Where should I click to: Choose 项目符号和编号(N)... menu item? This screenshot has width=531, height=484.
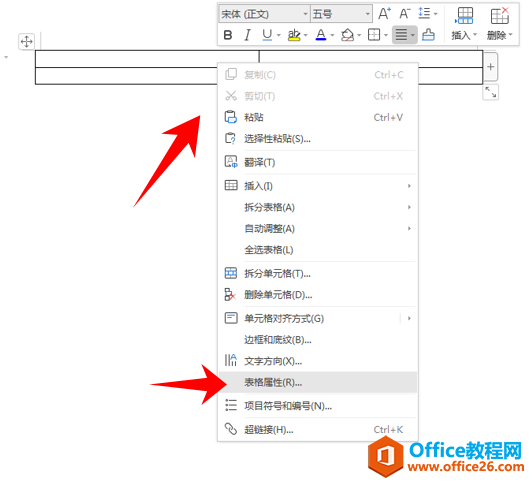[x=317, y=405]
